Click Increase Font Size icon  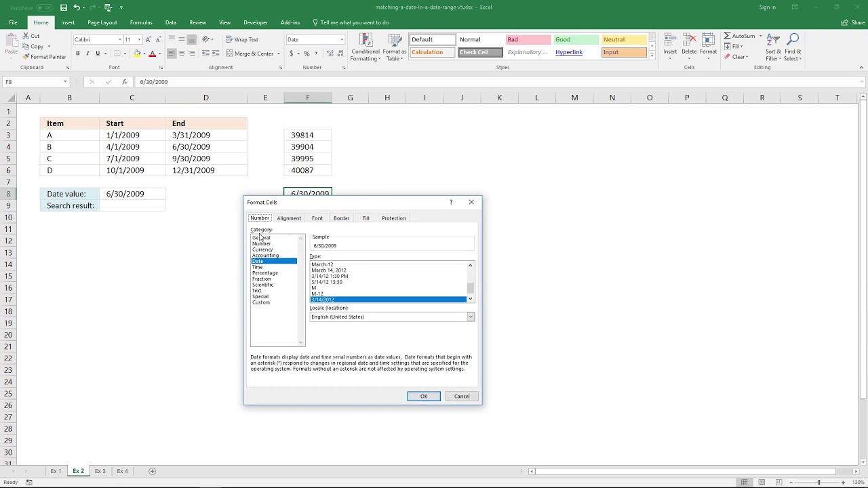(149, 39)
